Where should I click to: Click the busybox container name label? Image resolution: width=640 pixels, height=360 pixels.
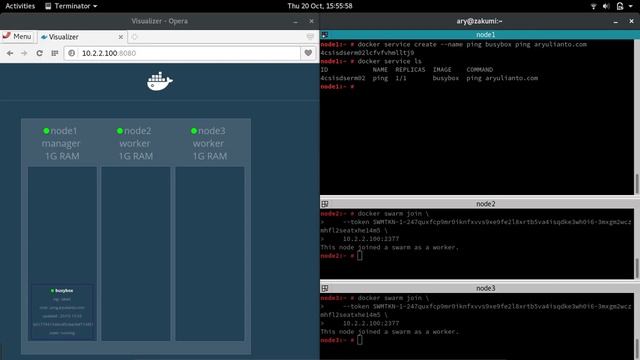64,291
